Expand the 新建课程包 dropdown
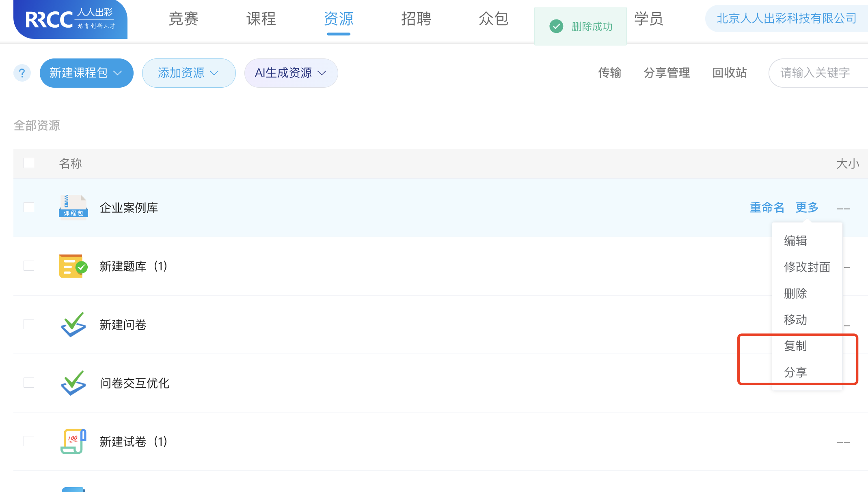 [86, 73]
